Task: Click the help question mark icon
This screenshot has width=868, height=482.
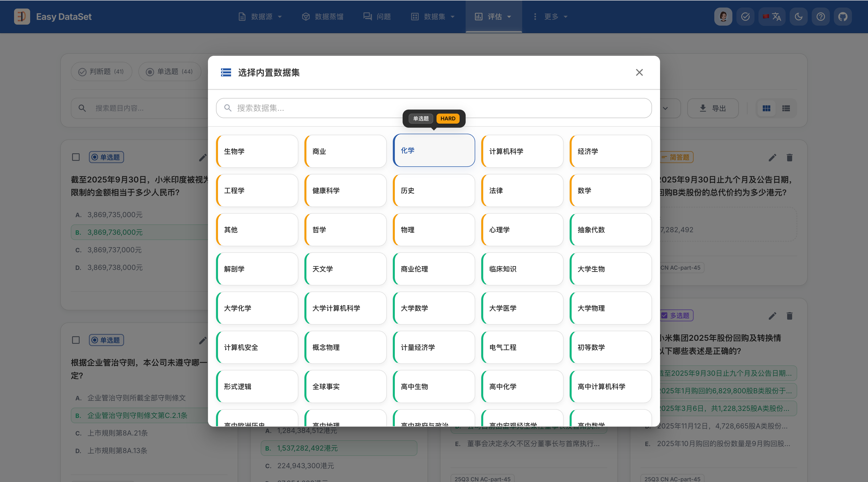Action: tap(821, 17)
